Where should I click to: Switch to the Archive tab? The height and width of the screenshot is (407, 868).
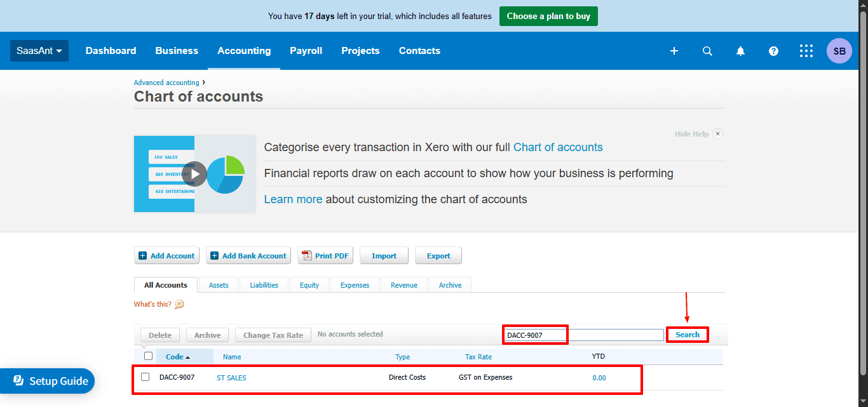(450, 285)
